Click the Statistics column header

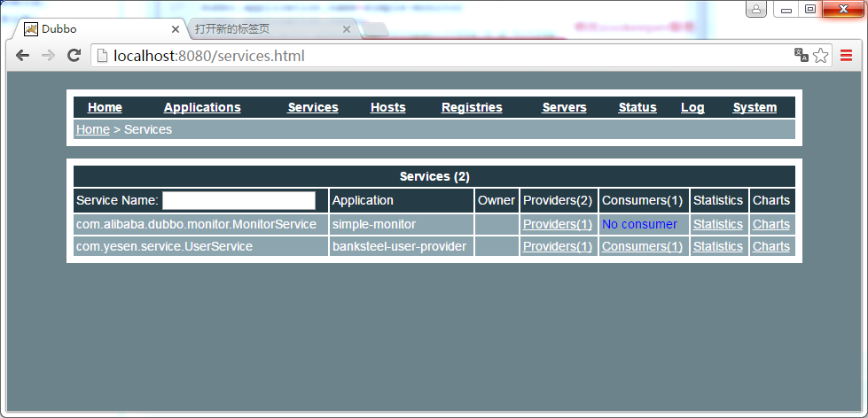tap(719, 200)
